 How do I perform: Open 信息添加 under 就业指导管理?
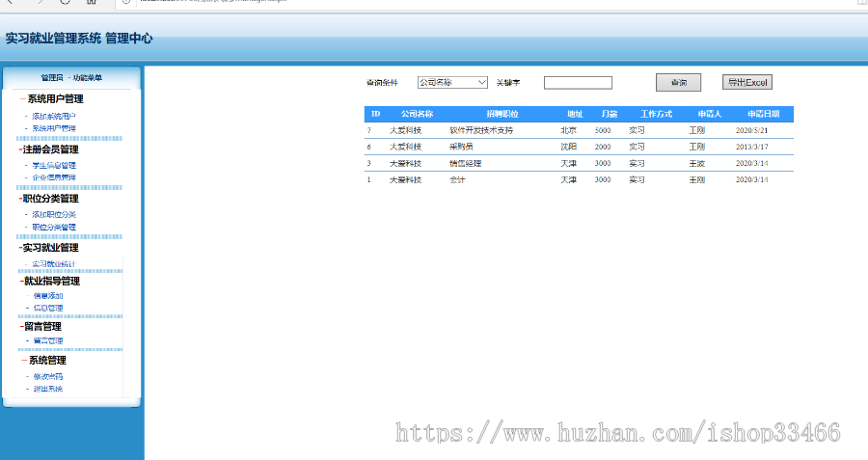tap(48, 296)
